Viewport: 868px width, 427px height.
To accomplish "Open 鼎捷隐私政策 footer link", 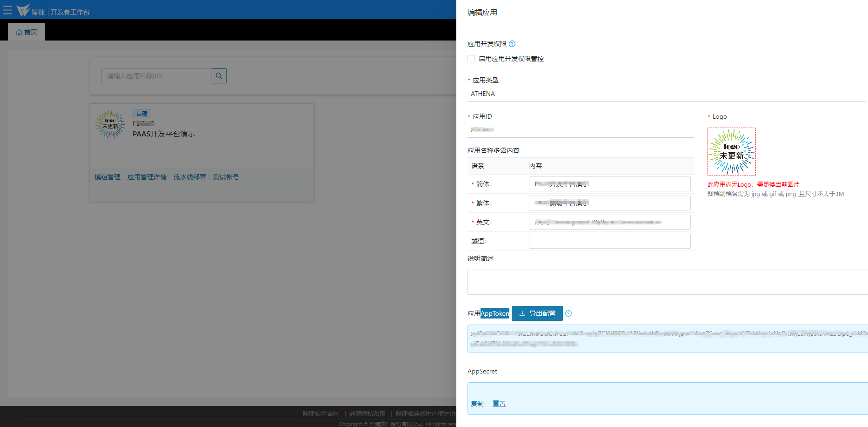I will (x=367, y=413).
